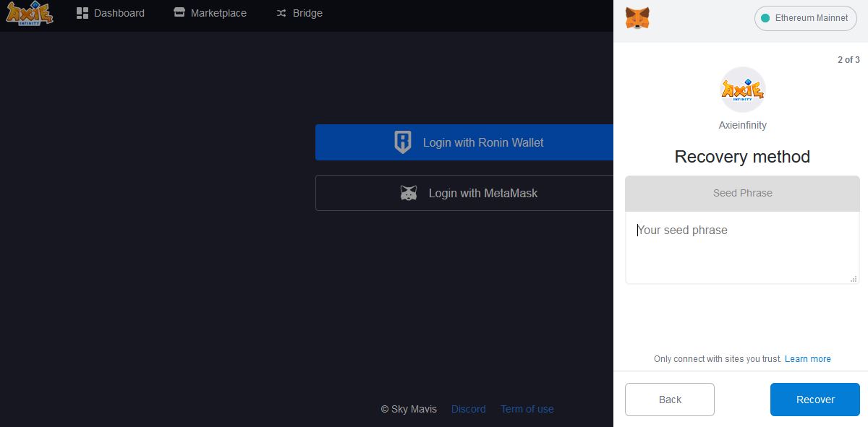Click the © Sky Mavis footer text
This screenshot has width=868, height=427.
(409, 409)
